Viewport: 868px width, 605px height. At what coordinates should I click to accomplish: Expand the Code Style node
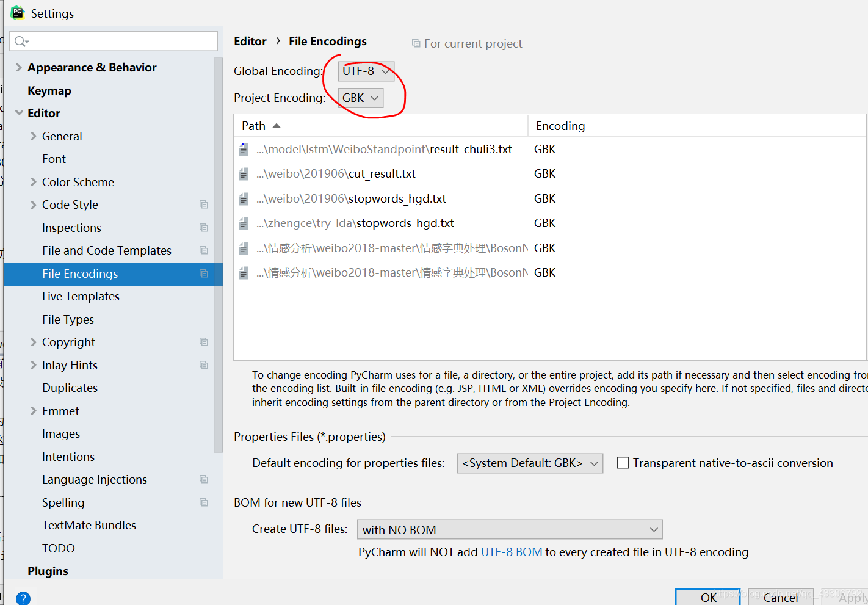click(x=34, y=205)
